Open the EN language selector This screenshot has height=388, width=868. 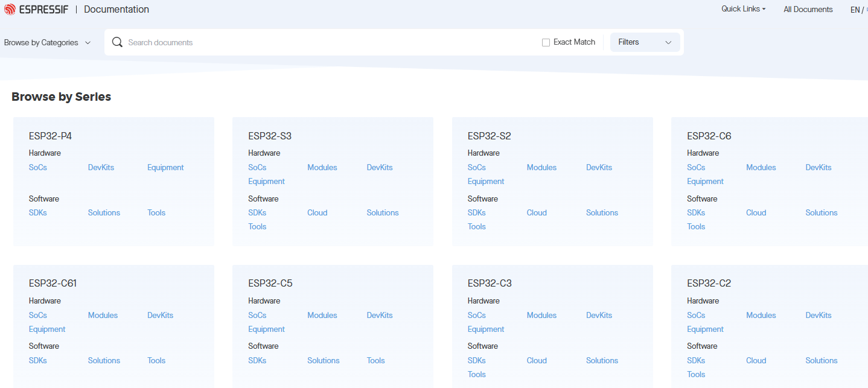(x=857, y=10)
